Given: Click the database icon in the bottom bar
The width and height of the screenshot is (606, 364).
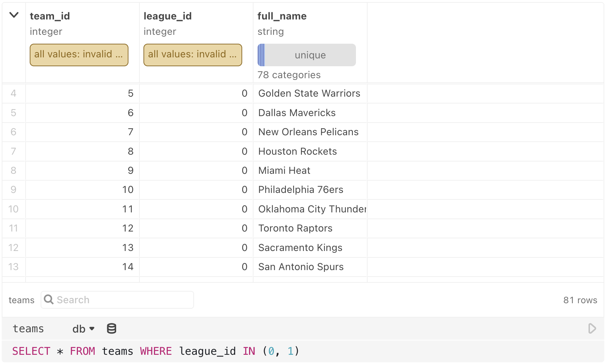Looking at the screenshot, I should pyautogui.click(x=111, y=328).
